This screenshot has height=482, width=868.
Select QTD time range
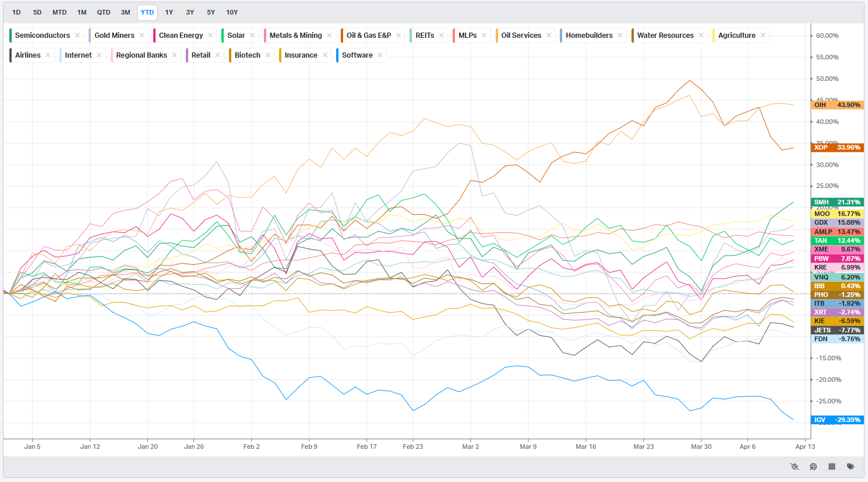point(104,12)
